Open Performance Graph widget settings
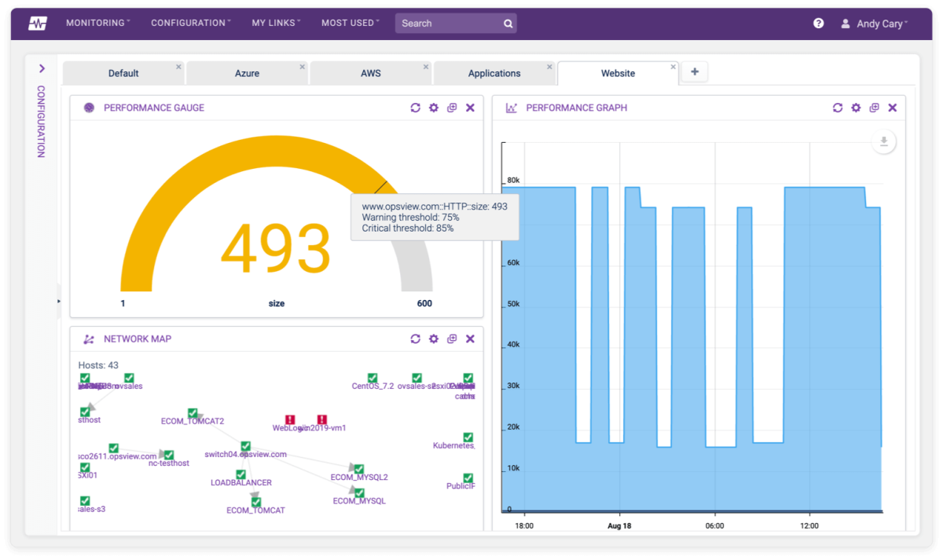The width and height of the screenshot is (943, 560). coord(856,108)
